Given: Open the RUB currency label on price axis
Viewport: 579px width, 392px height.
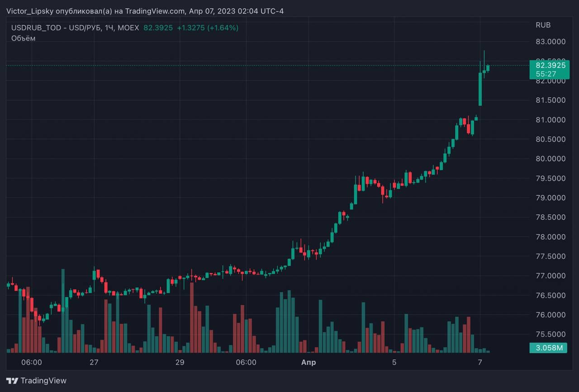Looking at the screenshot, I should tap(543, 25).
